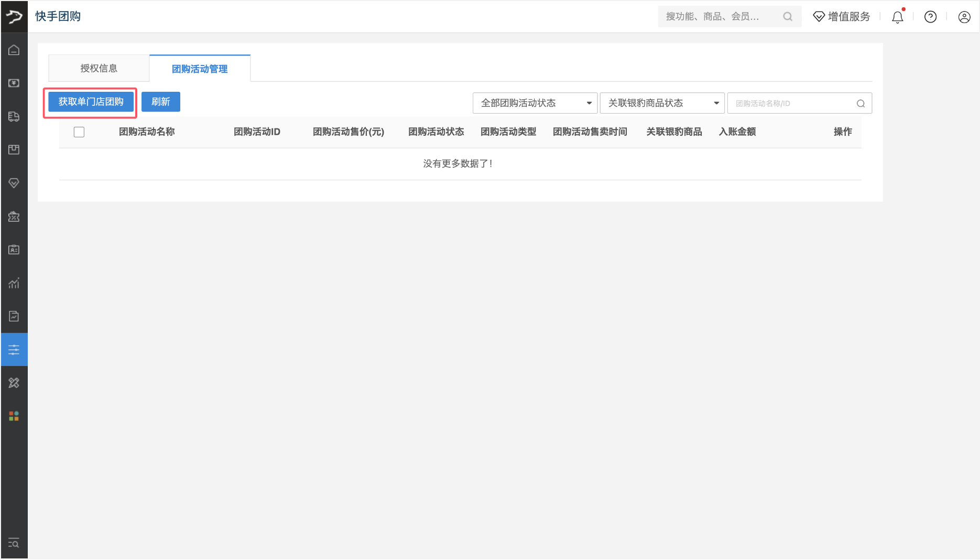Open the coupon percent icon in sidebar
This screenshot has width=980, height=560.
14,217
